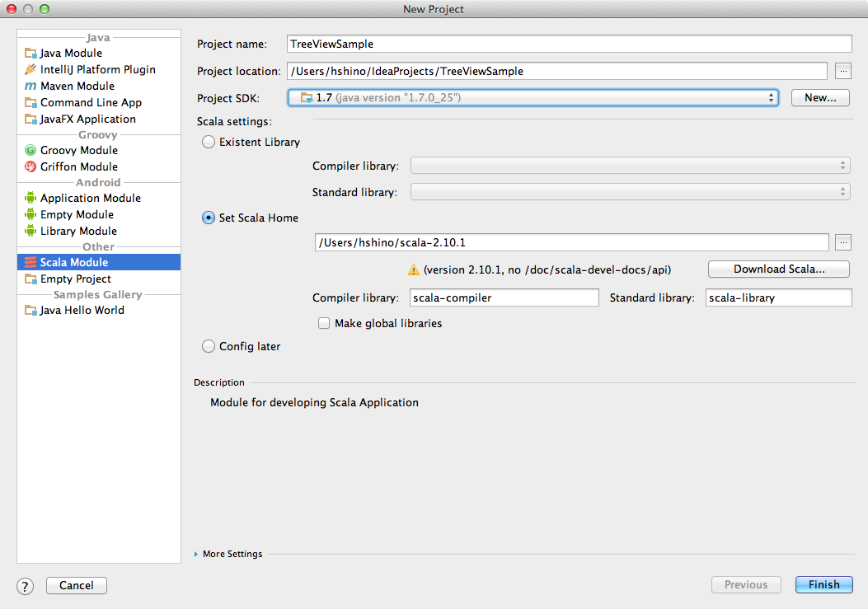Click the Java Hello World icon
This screenshot has height=609, width=868.
pyautogui.click(x=30, y=310)
